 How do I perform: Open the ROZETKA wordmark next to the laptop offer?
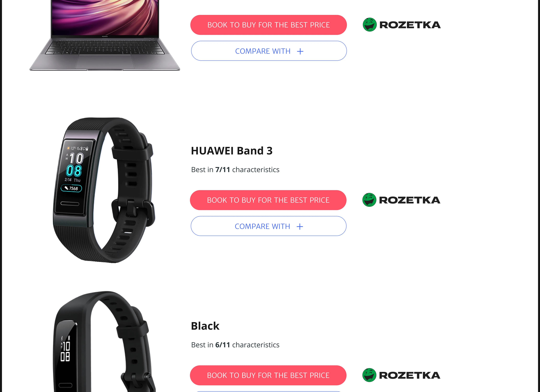(x=410, y=25)
